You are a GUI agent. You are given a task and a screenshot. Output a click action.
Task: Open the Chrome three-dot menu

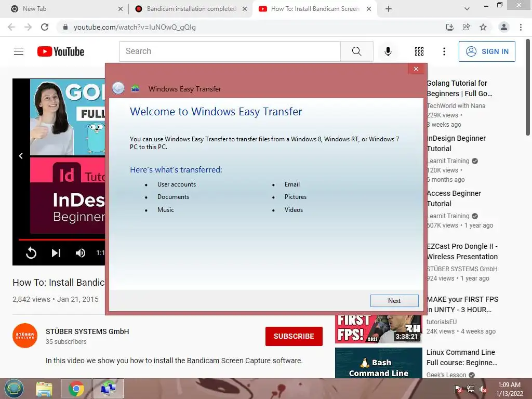[521, 27]
